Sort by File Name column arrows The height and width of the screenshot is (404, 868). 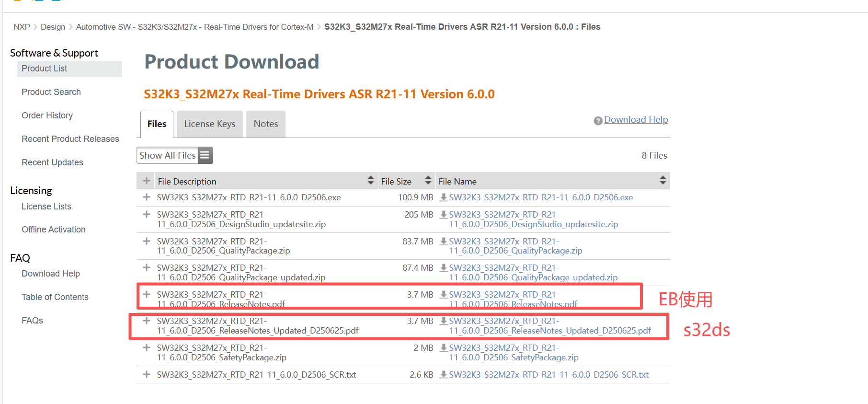tap(662, 180)
